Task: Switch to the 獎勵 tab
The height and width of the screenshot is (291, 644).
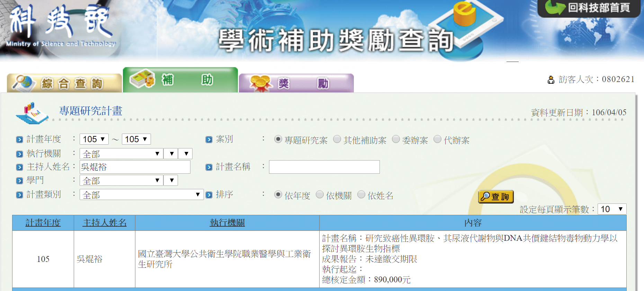Action: click(296, 83)
